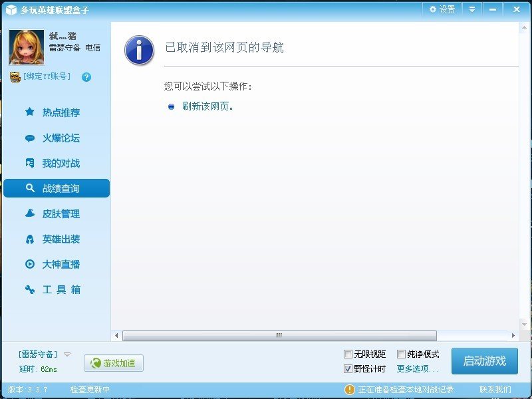Click the wrench icon beside 工具箱
This screenshot has height=399, width=532.
pos(29,289)
